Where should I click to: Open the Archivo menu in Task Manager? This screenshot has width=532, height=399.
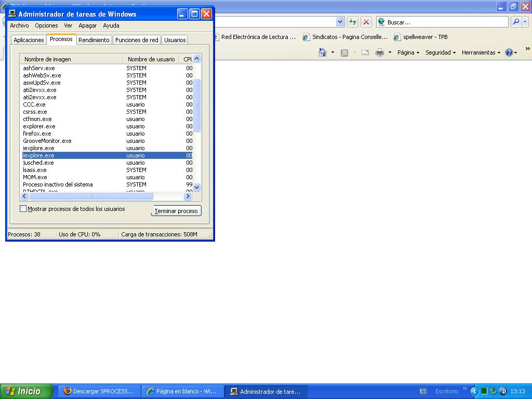point(20,25)
